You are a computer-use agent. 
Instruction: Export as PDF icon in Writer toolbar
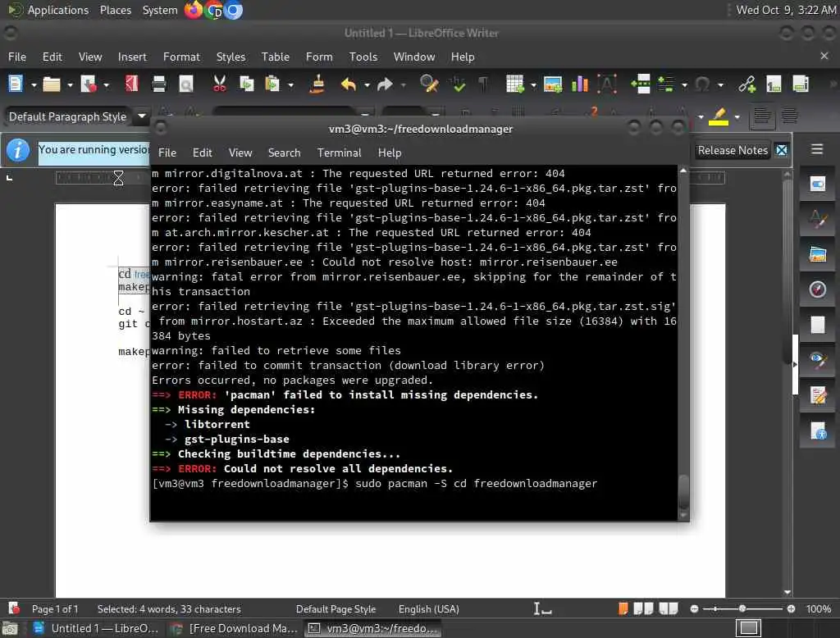pyautogui.click(x=131, y=84)
